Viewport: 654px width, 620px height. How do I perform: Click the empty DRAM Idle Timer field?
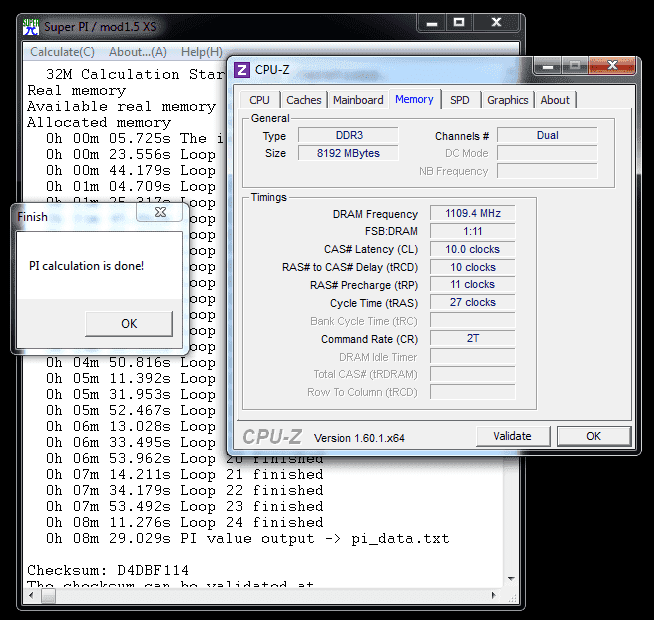tap(473, 357)
